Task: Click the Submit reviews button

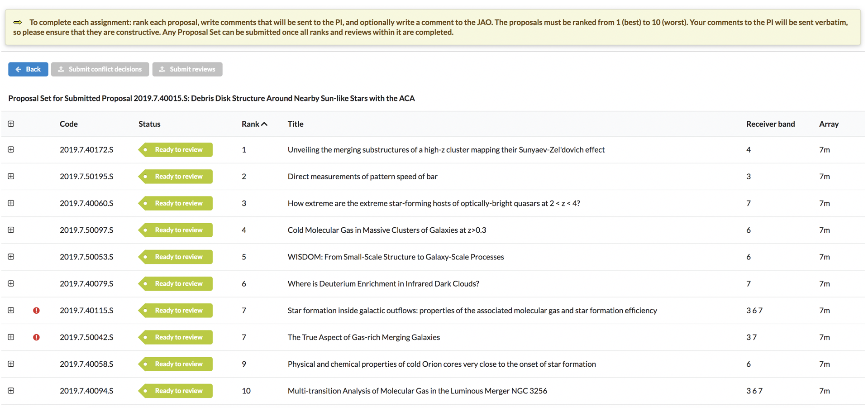Action: (187, 69)
